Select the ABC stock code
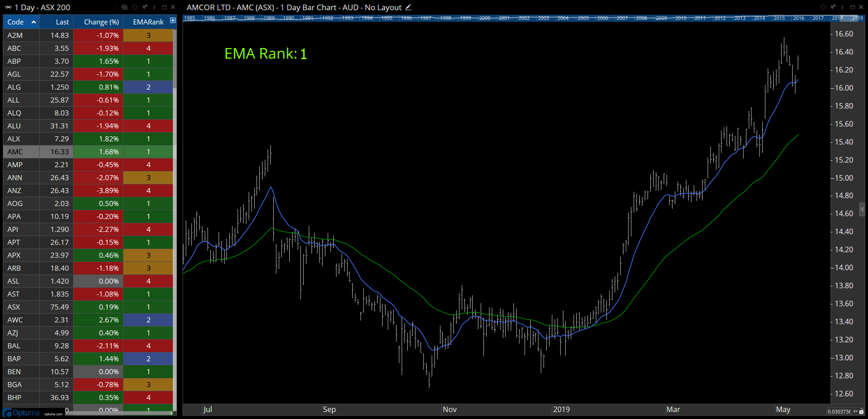The width and height of the screenshot is (868, 419). [x=14, y=48]
